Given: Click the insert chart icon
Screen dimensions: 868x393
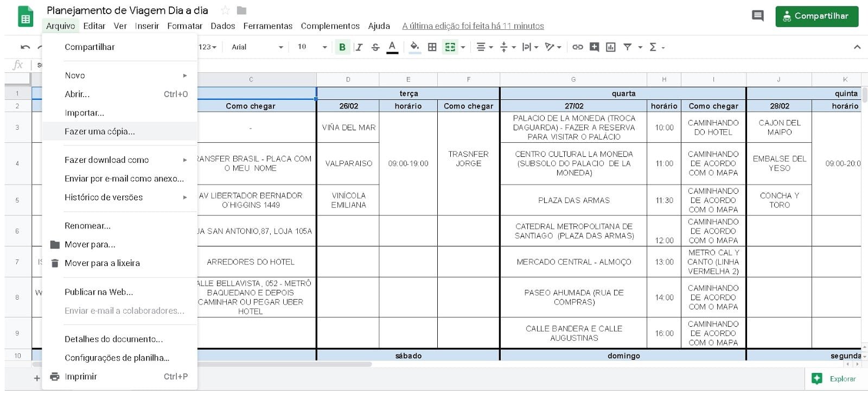Looking at the screenshot, I should coord(611,47).
